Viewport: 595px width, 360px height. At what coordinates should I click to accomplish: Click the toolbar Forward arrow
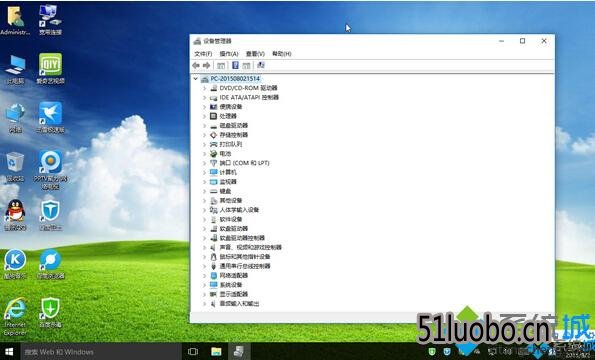[x=206, y=66]
